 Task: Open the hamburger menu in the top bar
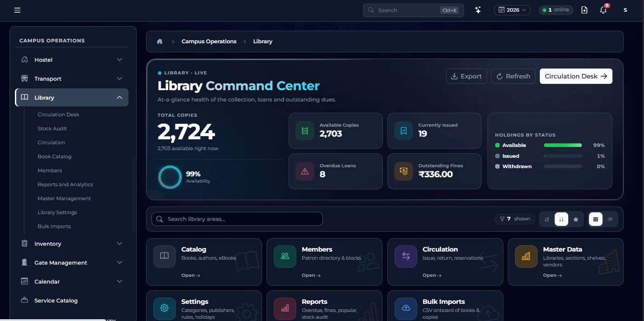coord(17,10)
